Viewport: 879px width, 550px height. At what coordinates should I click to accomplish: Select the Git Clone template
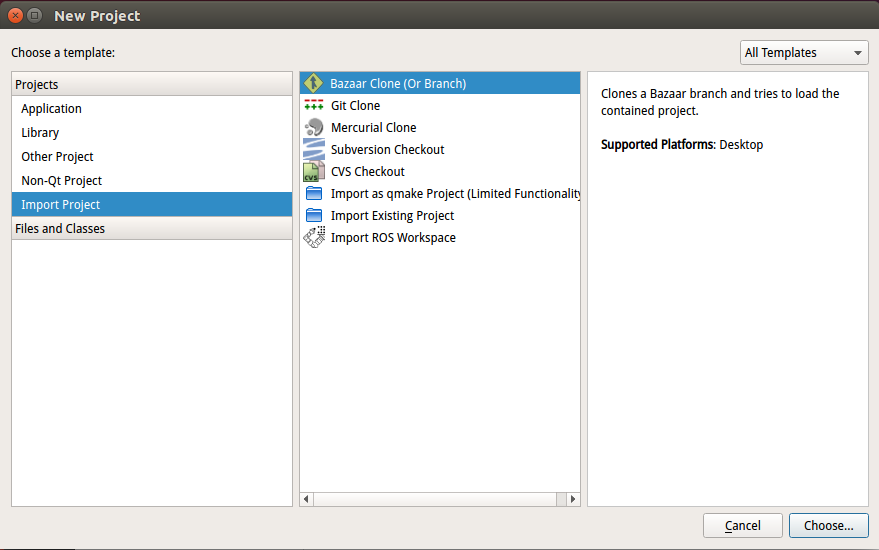pos(440,105)
